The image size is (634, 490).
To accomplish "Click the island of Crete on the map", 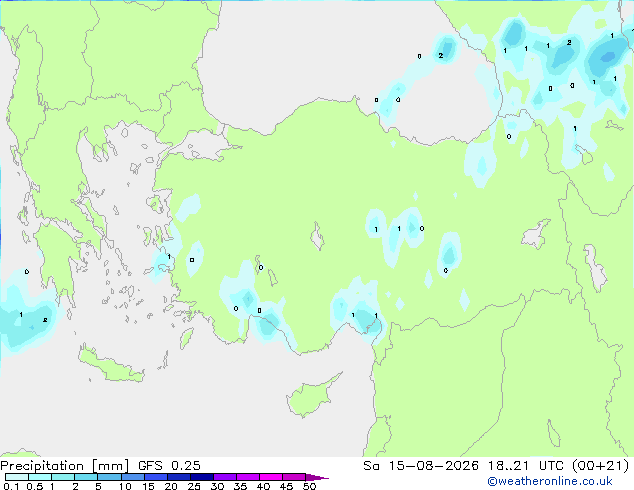I will (x=111, y=367).
